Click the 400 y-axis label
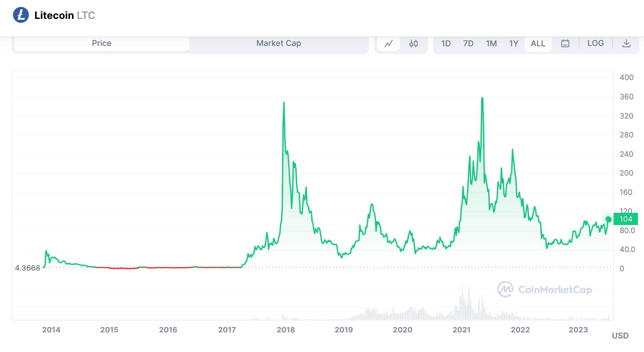 click(627, 77)
